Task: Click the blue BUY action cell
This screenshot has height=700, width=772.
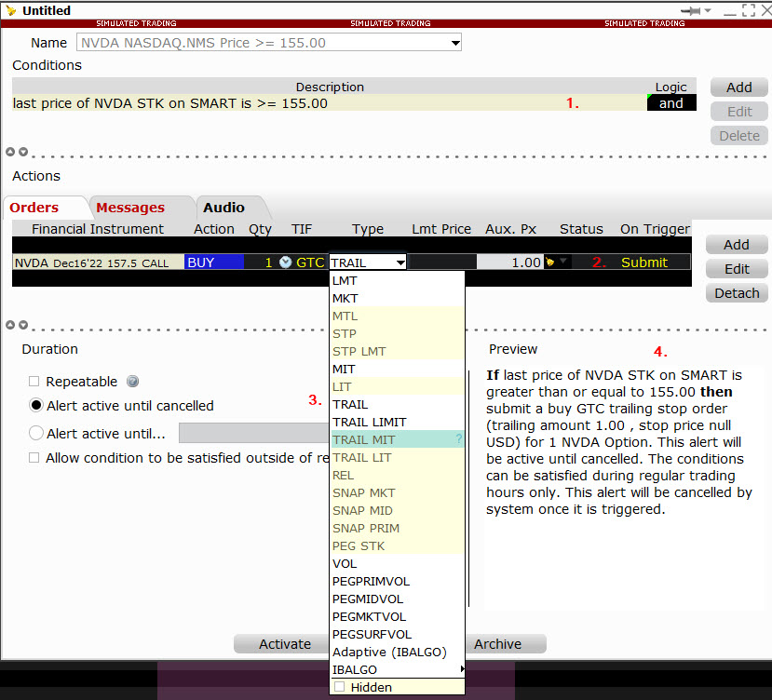Action: coord(213,262)
